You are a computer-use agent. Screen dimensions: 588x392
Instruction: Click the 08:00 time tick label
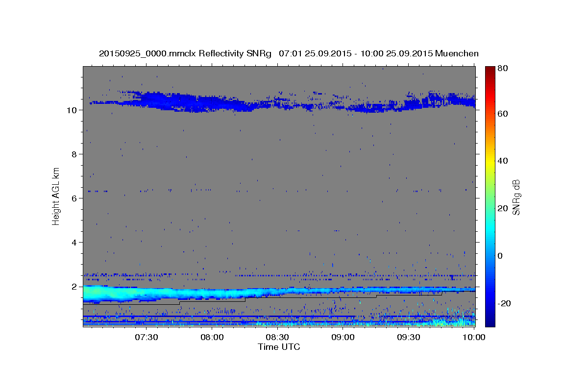[x=212, y=337]
